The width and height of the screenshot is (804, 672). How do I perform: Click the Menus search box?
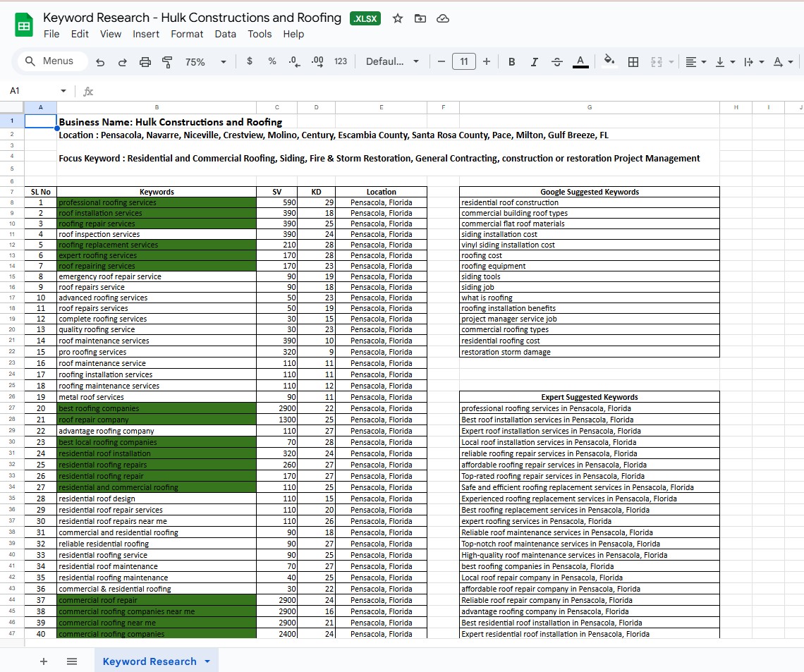point(53,61)
